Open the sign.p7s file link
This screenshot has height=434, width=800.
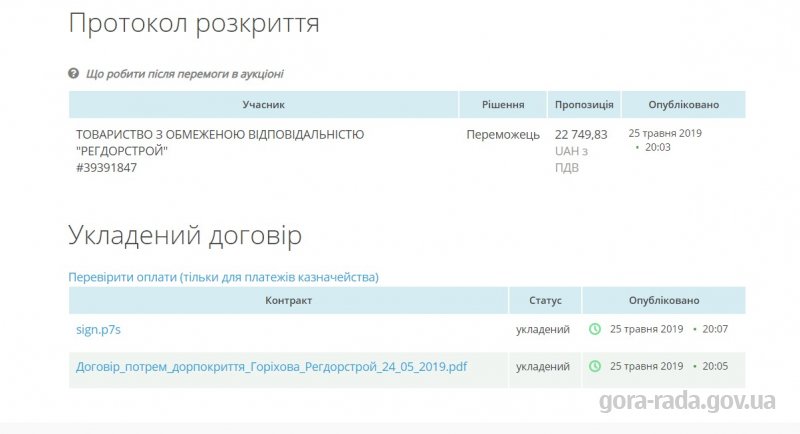(98, 329)
